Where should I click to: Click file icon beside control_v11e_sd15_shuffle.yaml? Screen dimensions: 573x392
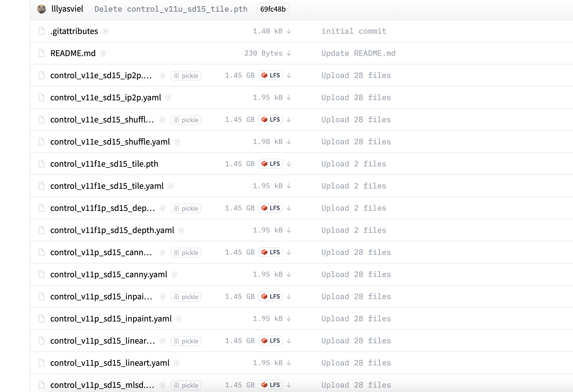click(x=41, y=142)
